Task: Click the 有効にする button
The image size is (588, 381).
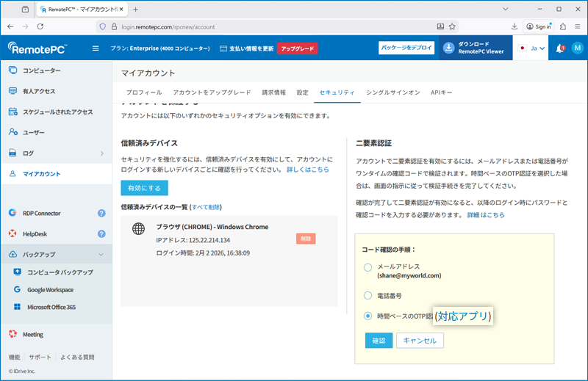Action: click(144, 188)
